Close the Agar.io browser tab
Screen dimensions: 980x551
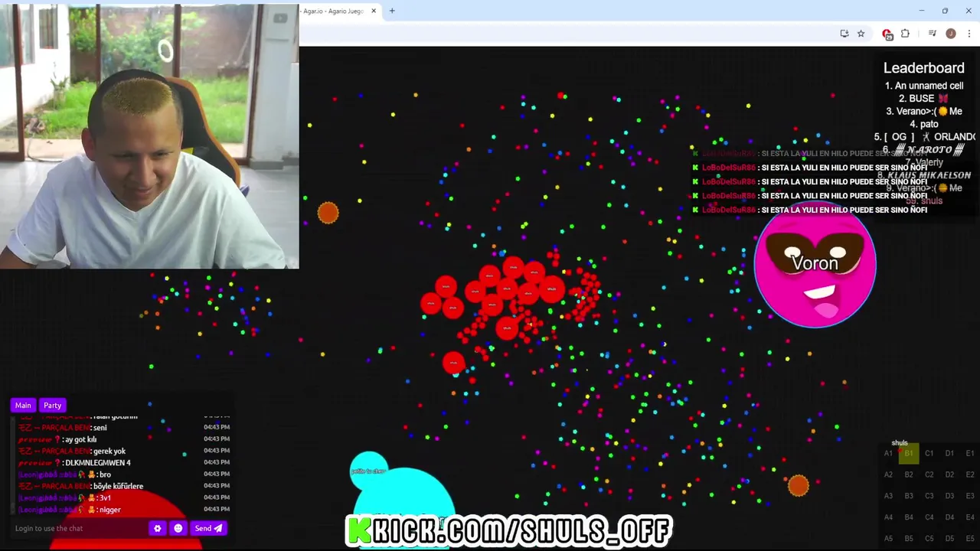click(x=374, y=11)
